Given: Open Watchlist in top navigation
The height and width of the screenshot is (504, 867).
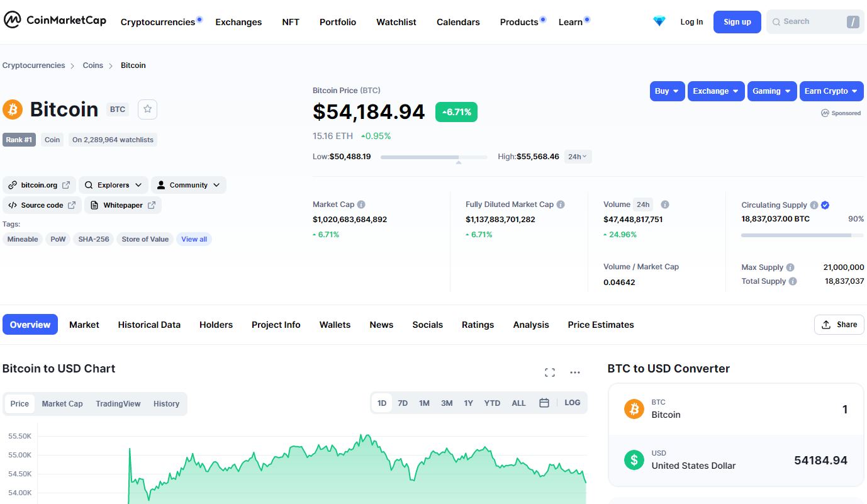Looking at the screenshot, I should pyautogui.click(x=396, y=22).
